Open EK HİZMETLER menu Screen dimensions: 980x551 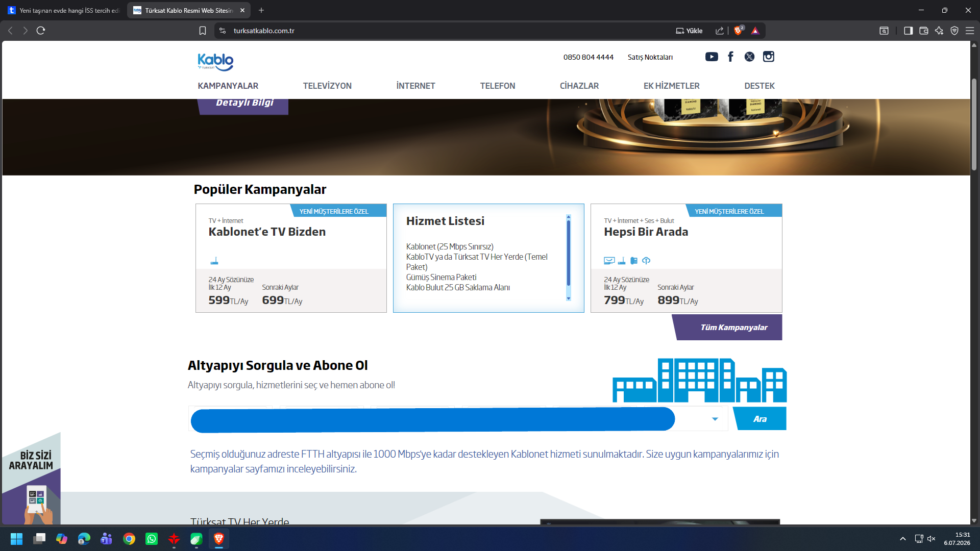pos(671,86)
